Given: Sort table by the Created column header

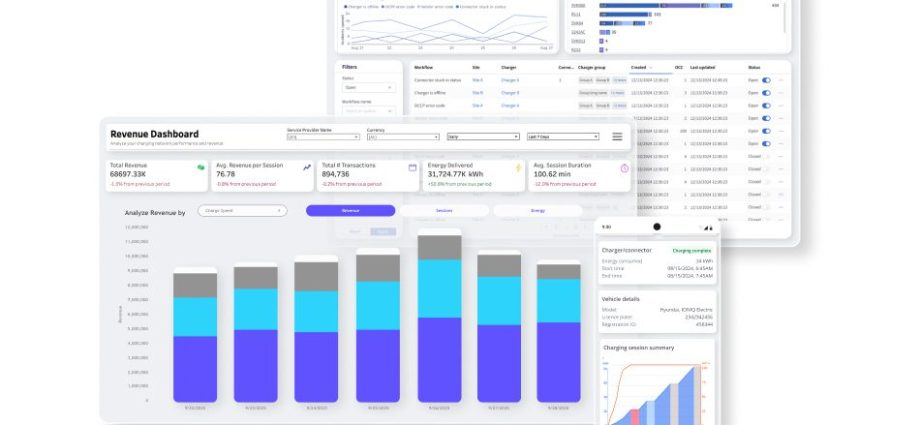Looking at the screenshot, I should (639, 67).
